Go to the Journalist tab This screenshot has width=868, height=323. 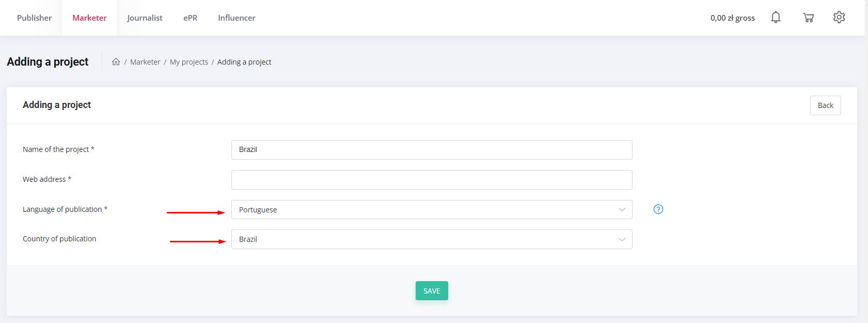pyautogui.click(x=144, y=18)
